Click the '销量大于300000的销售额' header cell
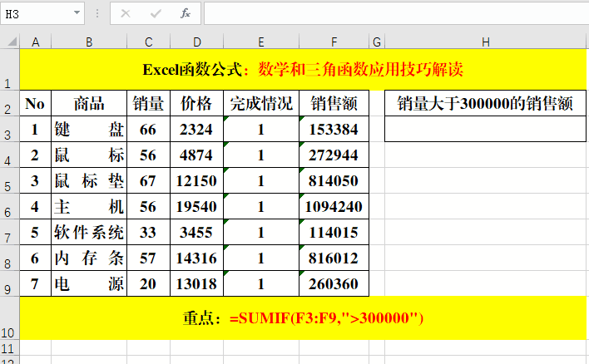Screen dimensions: 589x364 485,103
